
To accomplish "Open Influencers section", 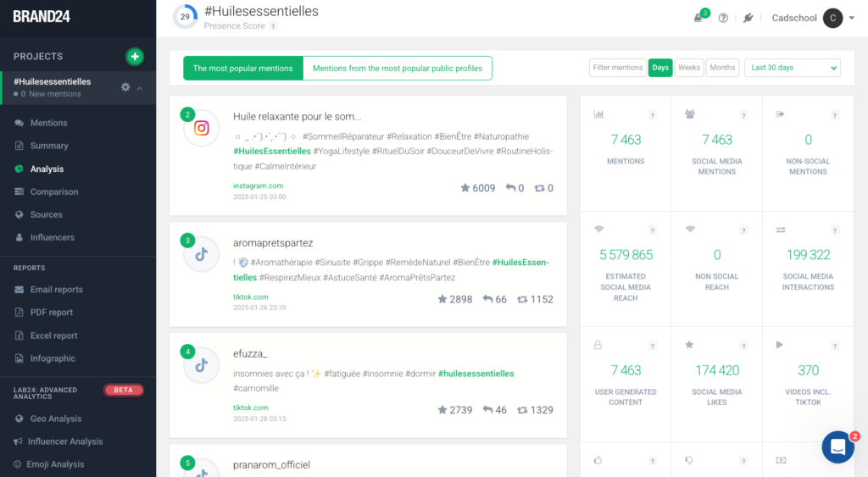I will 52,237.
